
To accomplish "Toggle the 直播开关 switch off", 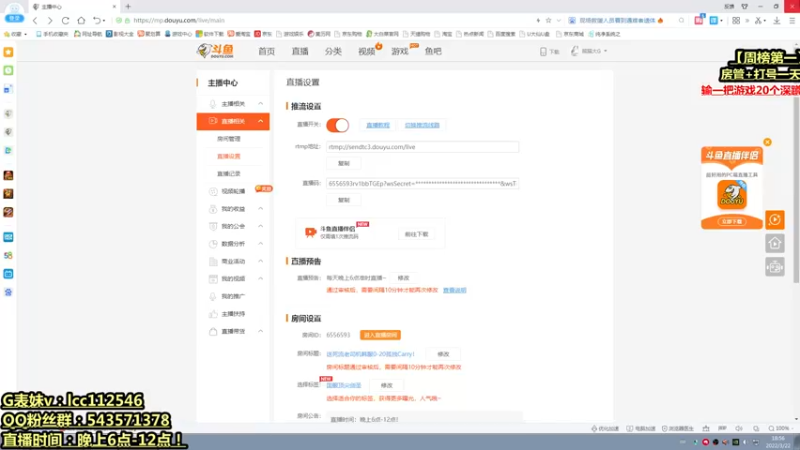I will [338, 125].
